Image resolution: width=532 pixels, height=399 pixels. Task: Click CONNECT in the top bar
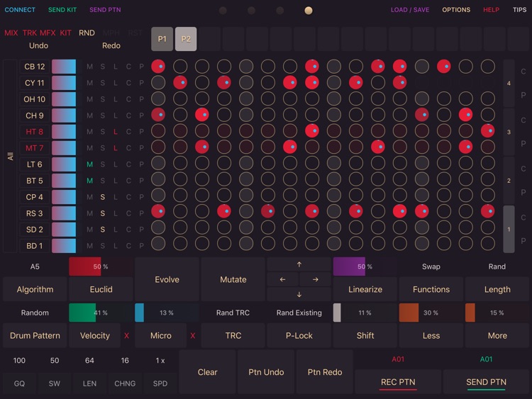click(20, 10)
